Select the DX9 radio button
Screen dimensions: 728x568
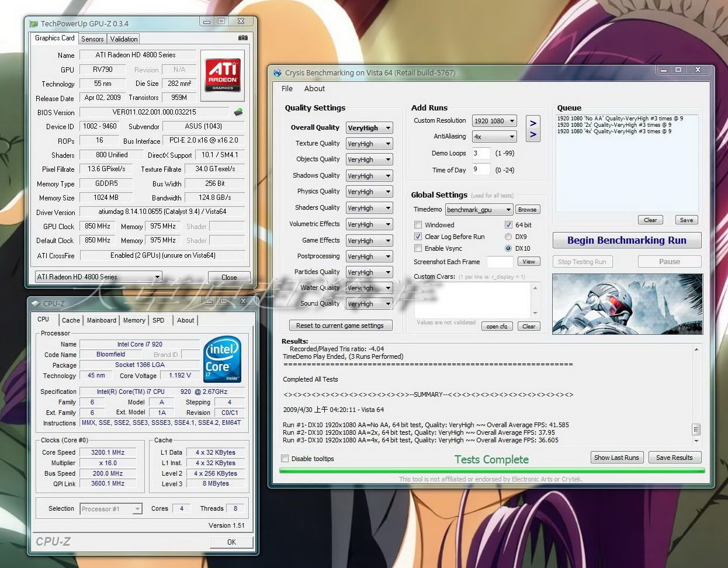(508, 237)
